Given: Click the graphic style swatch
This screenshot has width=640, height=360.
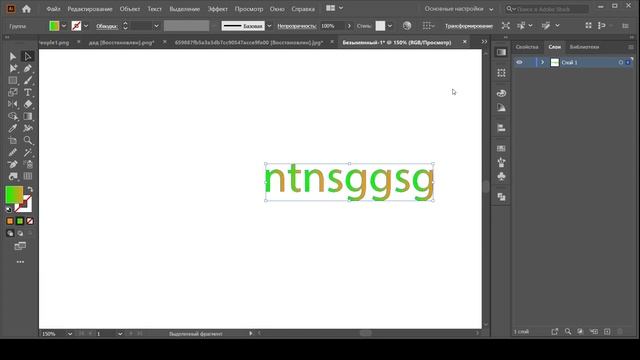Looking at the screenshot, I should tap(380, 26).
